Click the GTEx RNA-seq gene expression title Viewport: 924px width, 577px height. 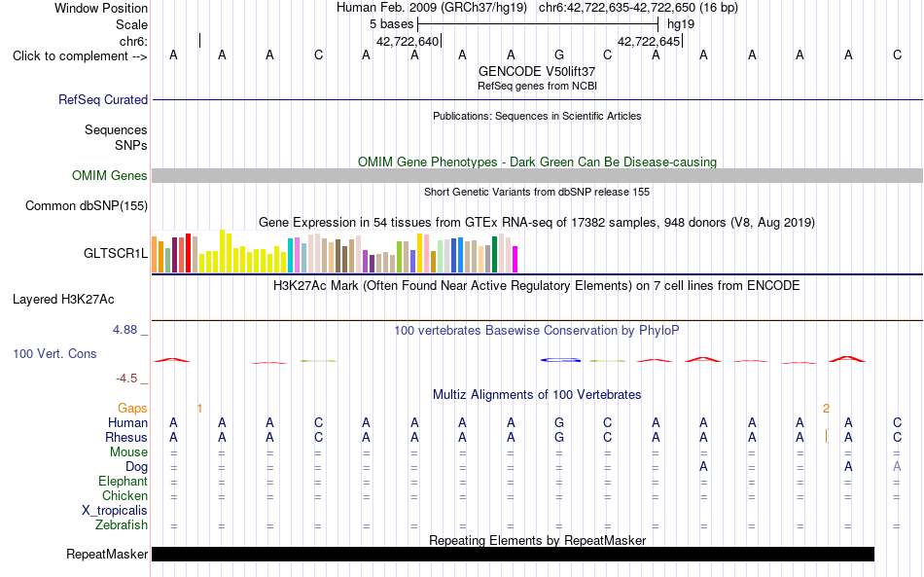pyautogui.click(x=537, y=222)
